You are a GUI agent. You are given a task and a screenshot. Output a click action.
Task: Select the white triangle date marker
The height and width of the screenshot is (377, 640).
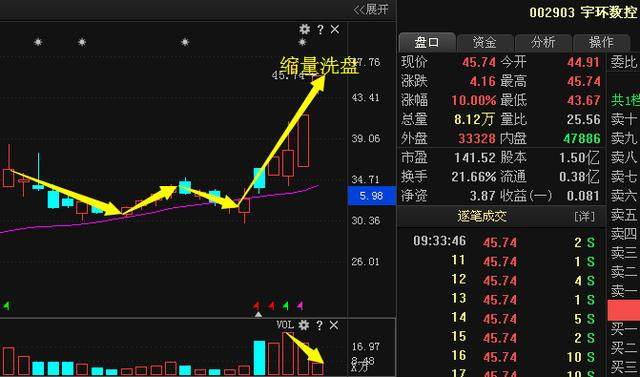click(x=258, y=314)
